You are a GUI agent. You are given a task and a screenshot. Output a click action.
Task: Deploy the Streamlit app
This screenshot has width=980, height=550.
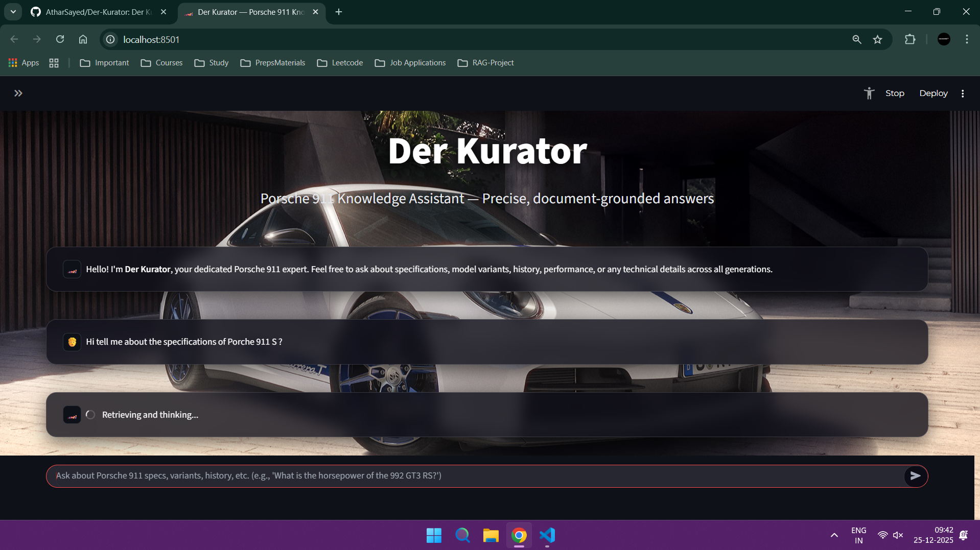[933, 93]
